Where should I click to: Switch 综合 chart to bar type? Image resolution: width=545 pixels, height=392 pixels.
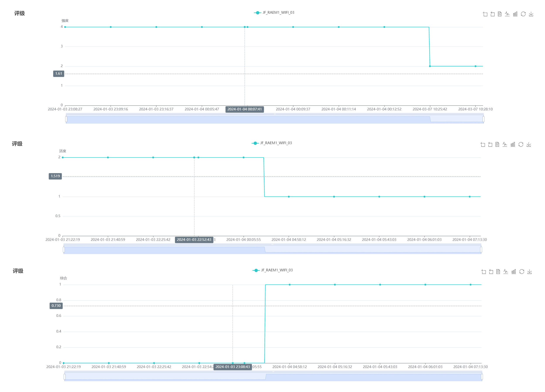[514, 272]
